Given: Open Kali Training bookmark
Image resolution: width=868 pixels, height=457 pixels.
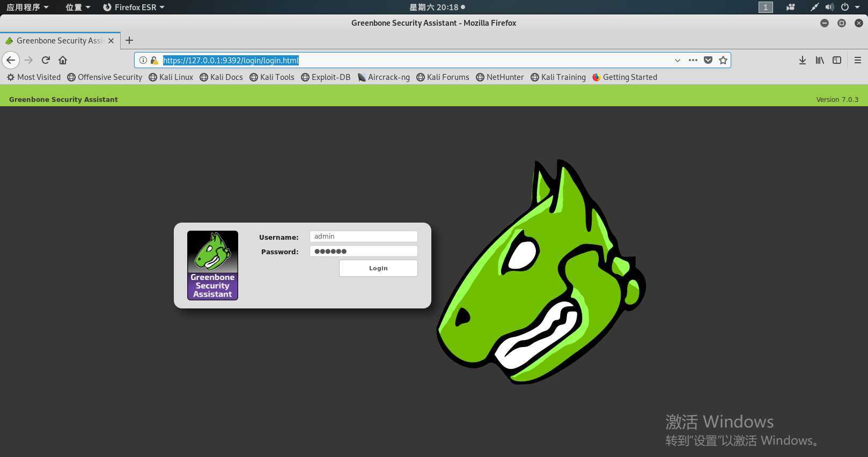Looking at the screenshot, I should (558, 77).
